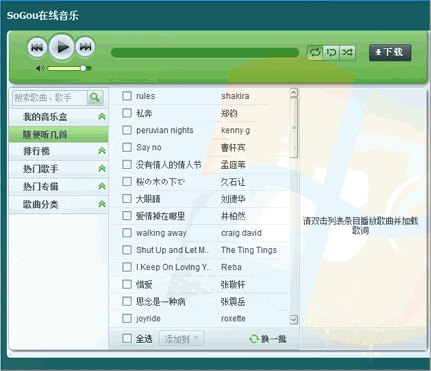Expand the 排行榜 chevron arrow
This screenshot has height=371, width=431.
pos(102,151)
